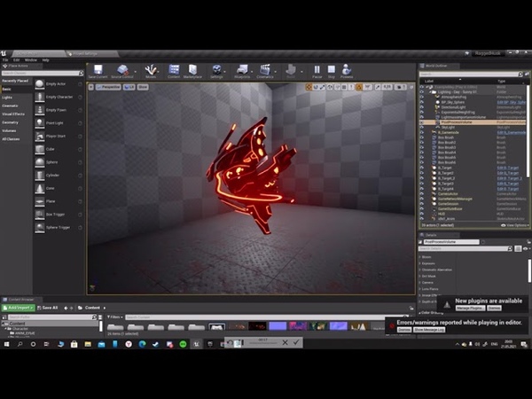
Task: Open Microsoft Edge in the taskbar
Action: pyautogui.click(x=142, y=344)
